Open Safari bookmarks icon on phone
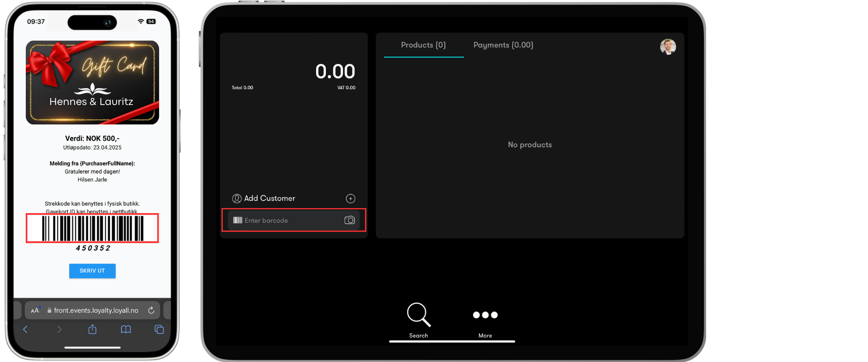The height and width of the screenshot is (362, 868). pos(126,329)
